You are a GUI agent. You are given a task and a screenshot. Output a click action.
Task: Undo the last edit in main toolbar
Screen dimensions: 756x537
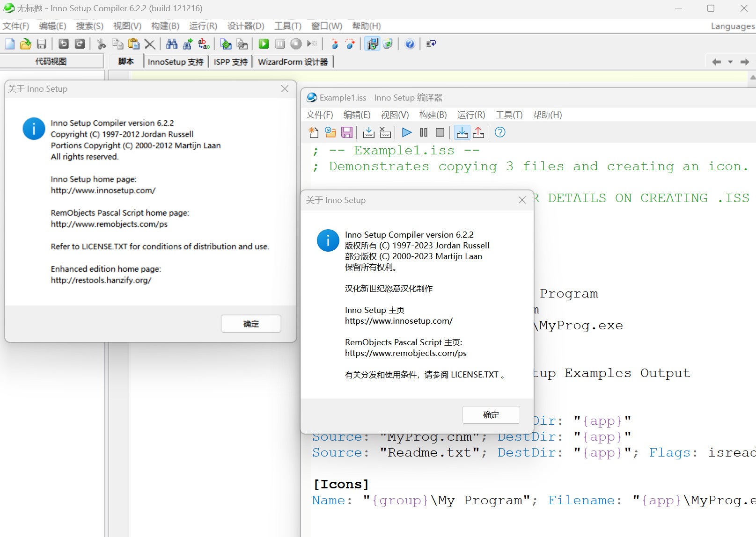click(x=64, y=44)
